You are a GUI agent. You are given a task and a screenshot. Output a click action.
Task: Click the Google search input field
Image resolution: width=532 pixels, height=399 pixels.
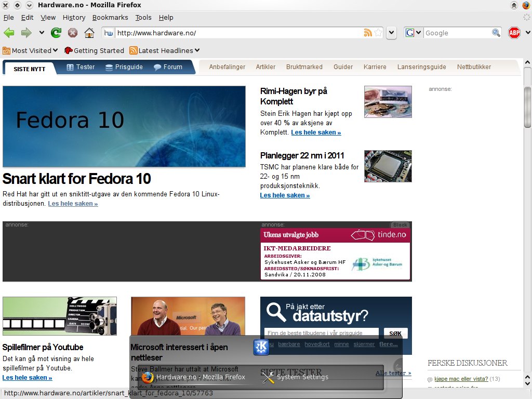(457, 33)
